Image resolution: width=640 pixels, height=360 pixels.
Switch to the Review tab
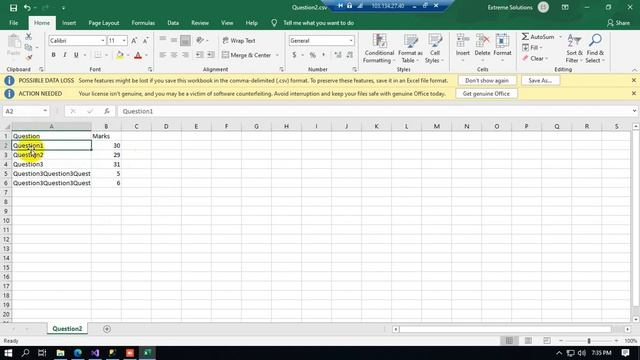point(200,23)
